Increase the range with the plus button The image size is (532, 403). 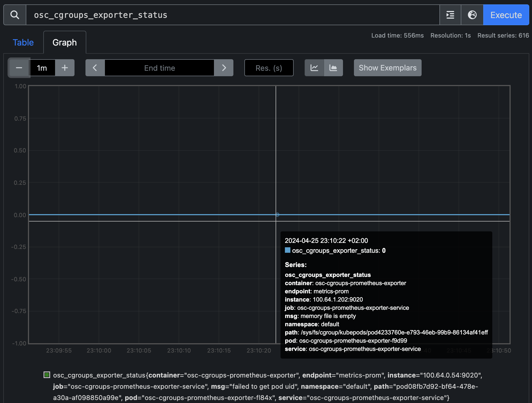(65, 68)
